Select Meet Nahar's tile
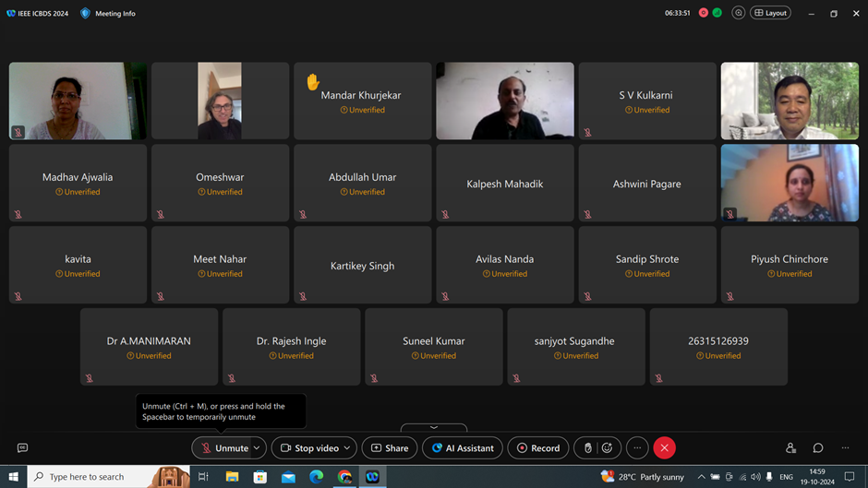The height and width of the screenshot is (488, 868). [220, 265]
